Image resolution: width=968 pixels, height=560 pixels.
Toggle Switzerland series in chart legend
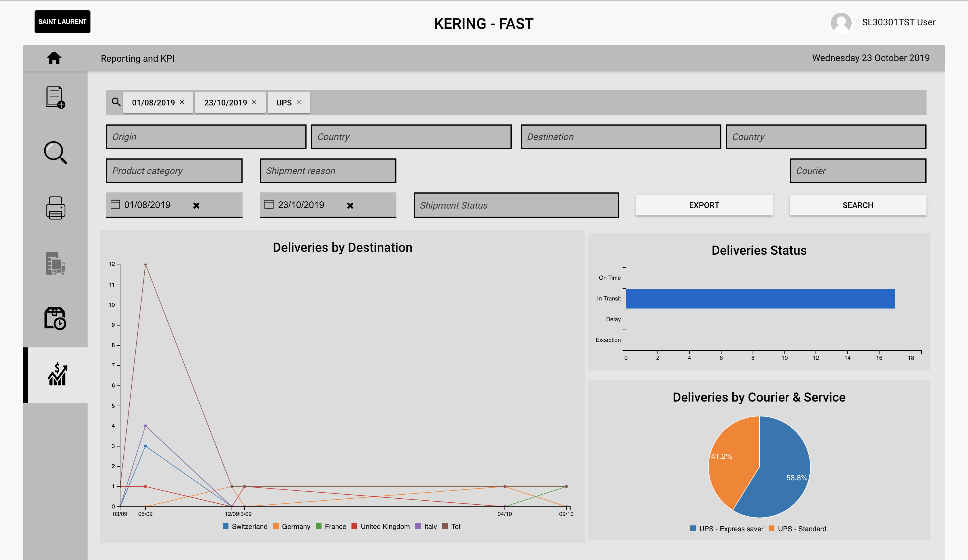coord(245,526)
